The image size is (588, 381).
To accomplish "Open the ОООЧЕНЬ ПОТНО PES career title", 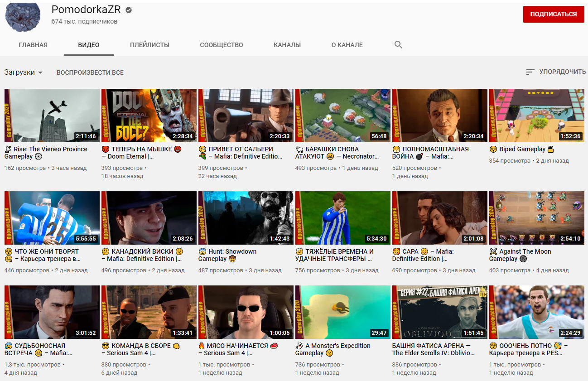I will (529, 349).
